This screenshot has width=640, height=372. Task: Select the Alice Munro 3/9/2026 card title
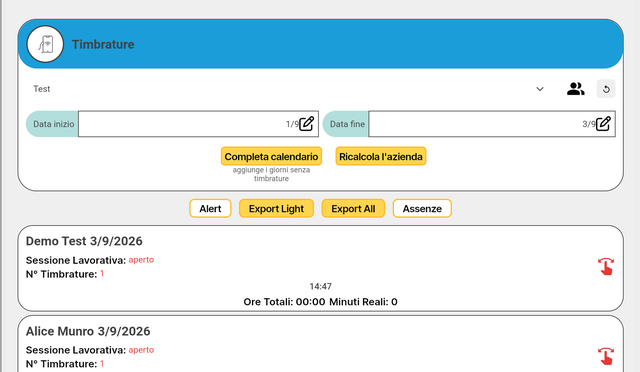click(88, 331)
